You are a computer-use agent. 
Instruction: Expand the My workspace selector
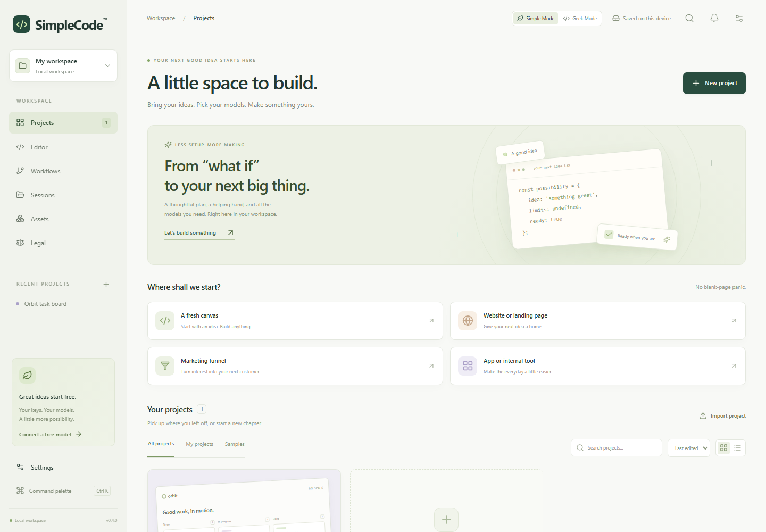[x=63, y=66]
